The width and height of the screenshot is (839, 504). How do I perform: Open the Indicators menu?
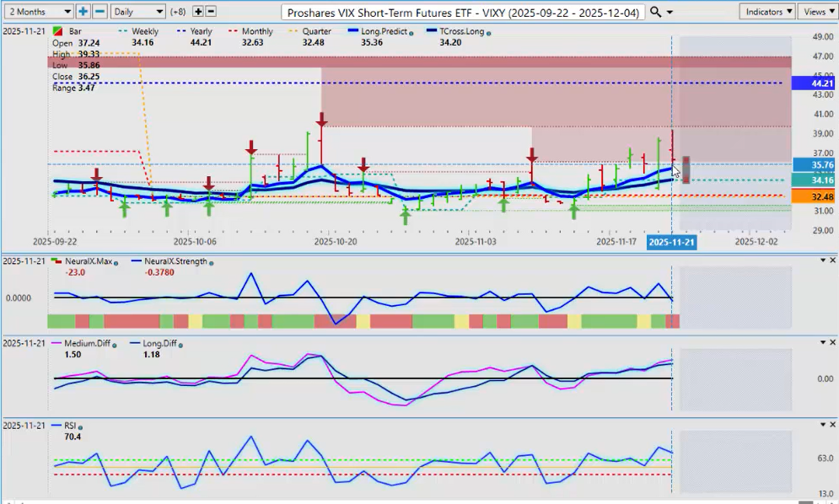tap(767, 12)
